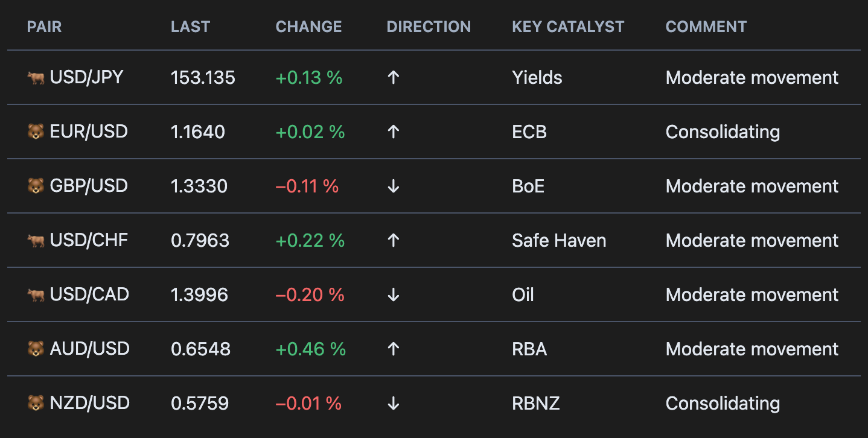Viewport: 868px width, 438px height.
Task: Click the bear icon beside NZD/USD
Action: [x=36, y=404]
